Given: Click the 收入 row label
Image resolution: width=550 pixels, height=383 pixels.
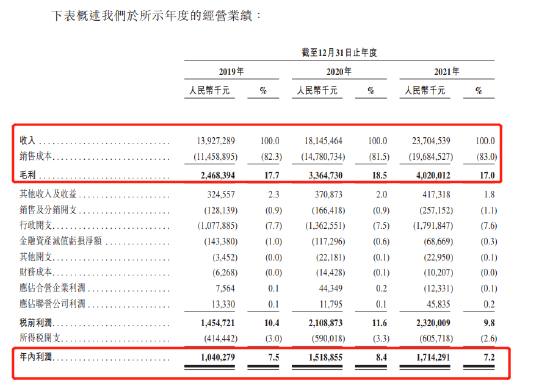Looking at the screenshot, I should point(27,140).
